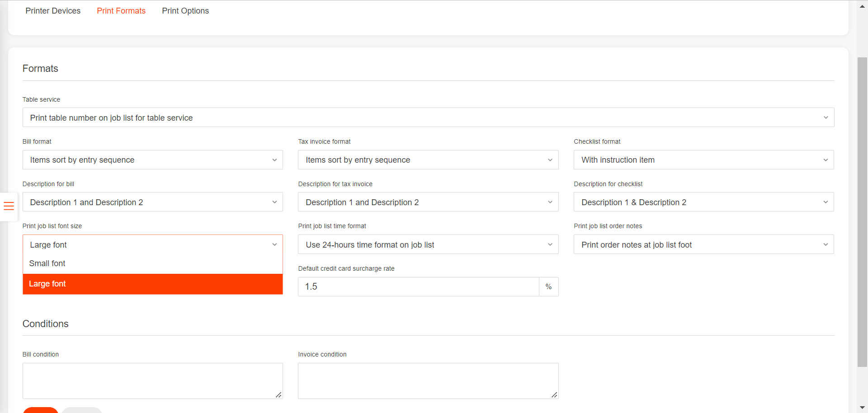Click the scrollbar up arrow

click(x=862, y=6)
